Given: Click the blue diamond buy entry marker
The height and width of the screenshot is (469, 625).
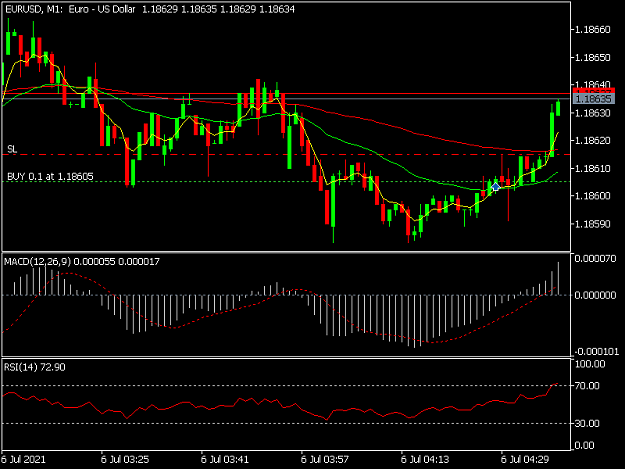Looking at the screenshot, I should coord(495,187).
